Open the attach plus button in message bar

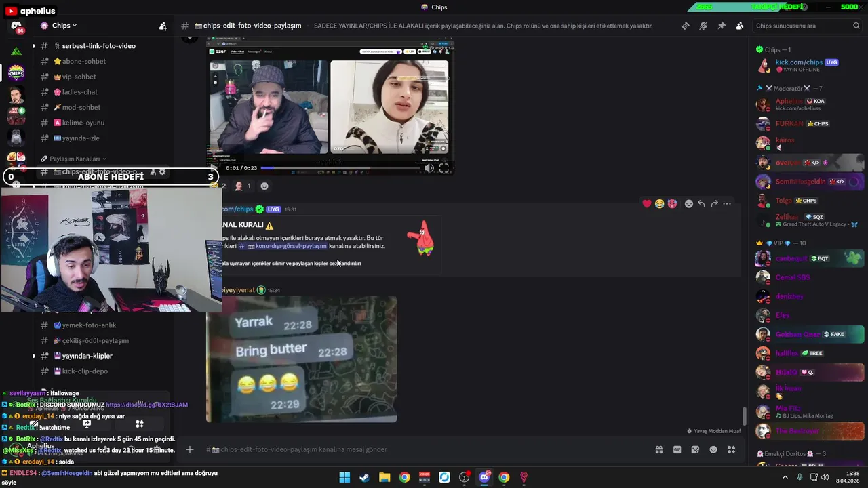190,449
